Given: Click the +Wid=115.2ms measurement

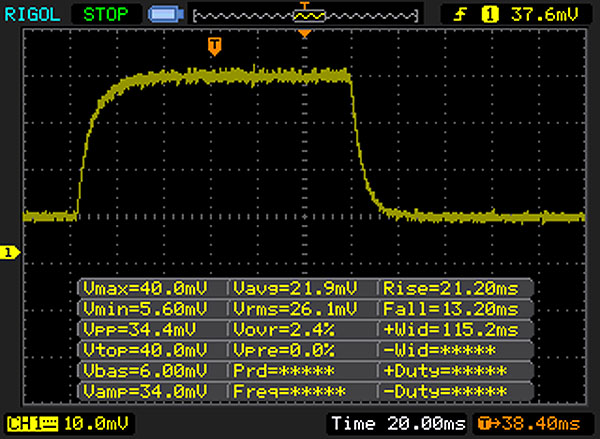Looking at the screenshot, I should [451, 330].
